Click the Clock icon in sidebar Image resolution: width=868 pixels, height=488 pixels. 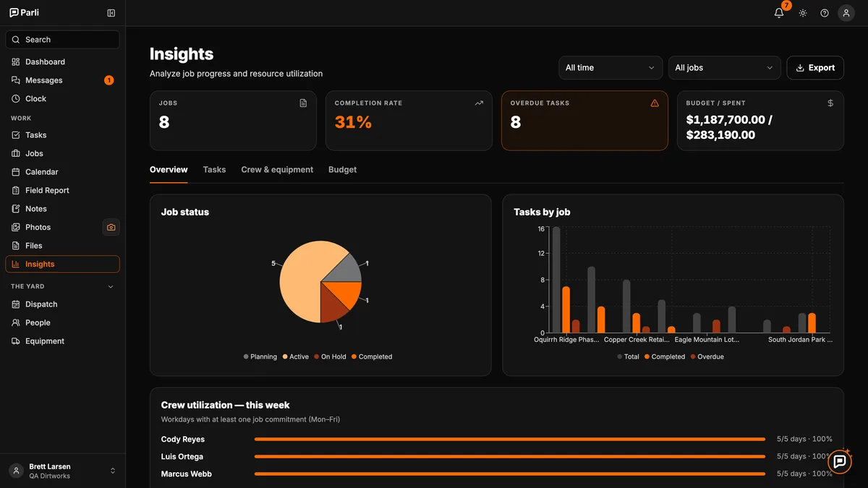click(16, 99)
